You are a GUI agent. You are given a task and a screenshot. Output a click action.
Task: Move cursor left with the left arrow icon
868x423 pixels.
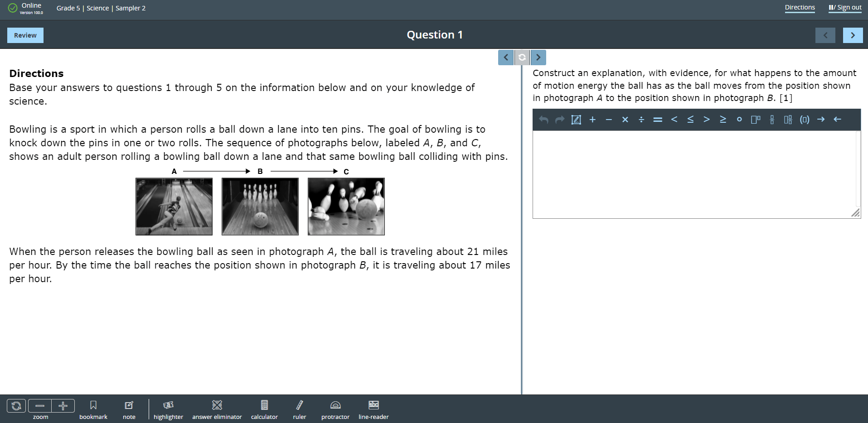pyautogui.click(x=837, y=120)
